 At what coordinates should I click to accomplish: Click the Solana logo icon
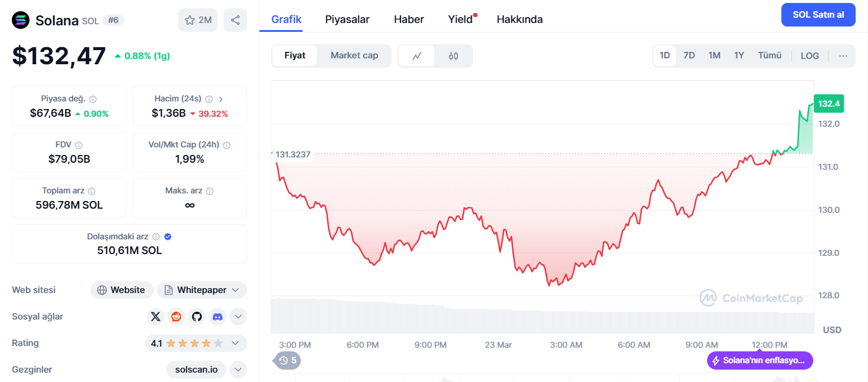(x=21, y=20)
